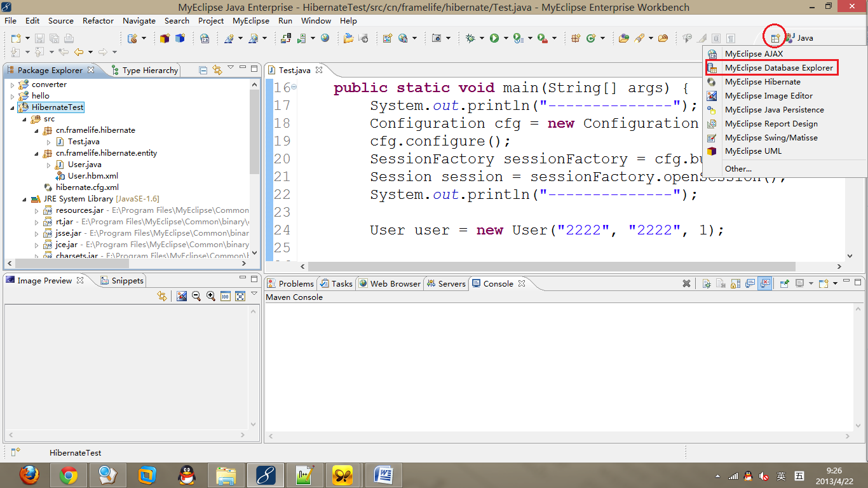Expand the converter project node
The image size is (868, 488).
(12, 85)
